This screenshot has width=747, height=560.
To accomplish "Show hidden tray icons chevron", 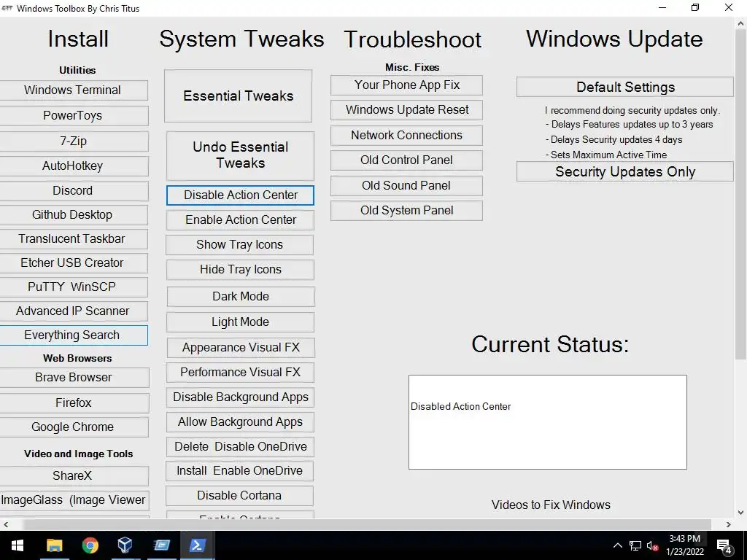I will pos(617,545).
